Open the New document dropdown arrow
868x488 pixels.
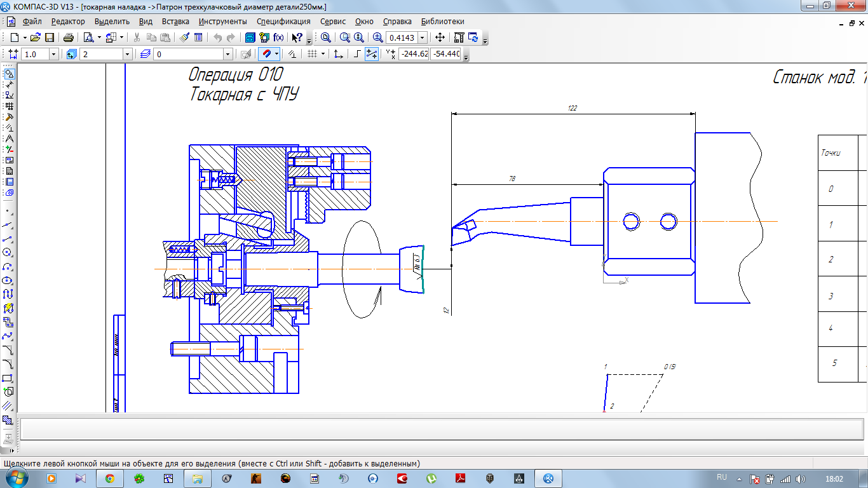25,37
